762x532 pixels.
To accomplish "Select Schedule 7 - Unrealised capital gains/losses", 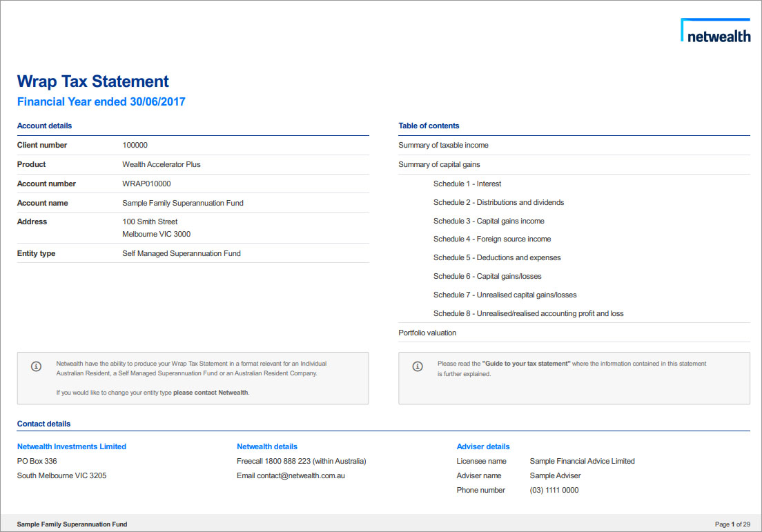I will pos(505,295).
